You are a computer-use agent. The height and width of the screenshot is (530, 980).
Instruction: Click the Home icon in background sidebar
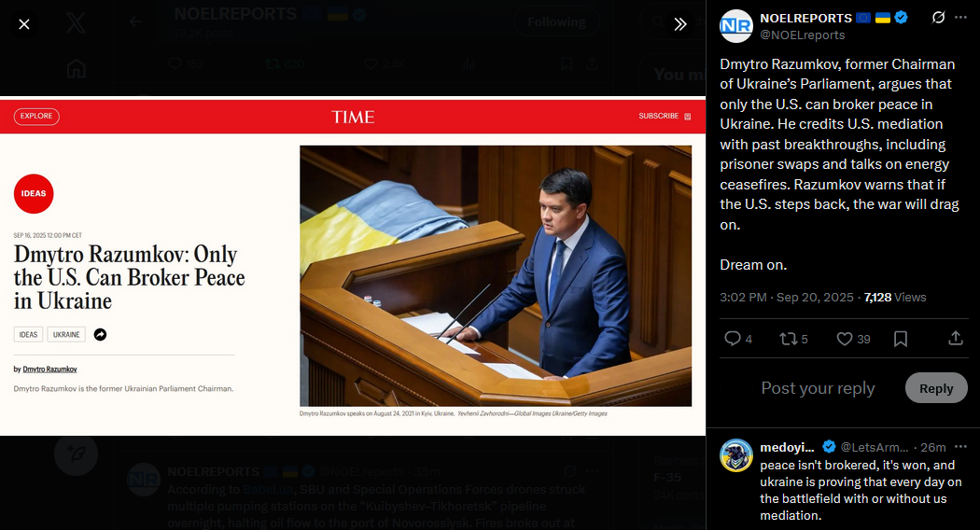(77, 68)
